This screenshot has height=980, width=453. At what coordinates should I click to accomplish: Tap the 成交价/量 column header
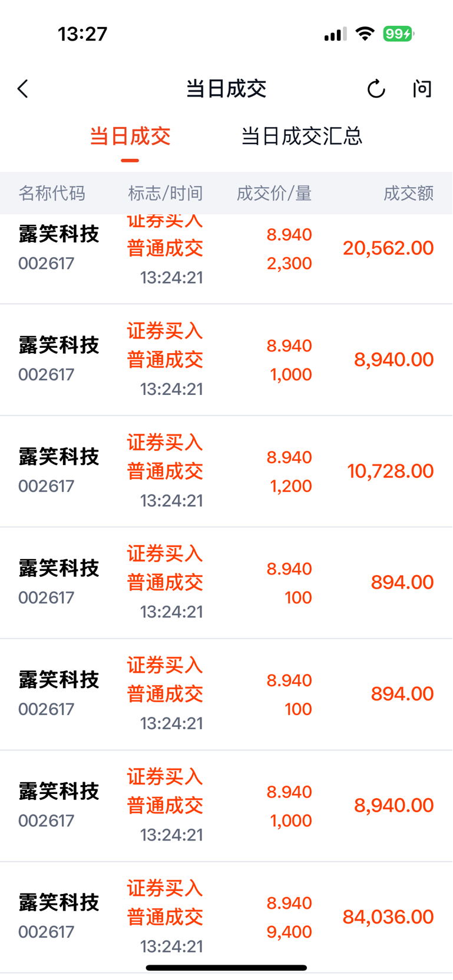pos(274,193)
